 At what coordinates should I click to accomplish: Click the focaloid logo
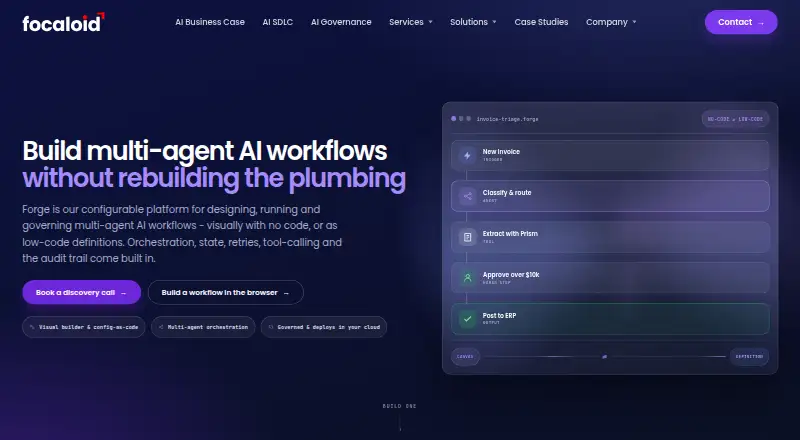point(63,22)
